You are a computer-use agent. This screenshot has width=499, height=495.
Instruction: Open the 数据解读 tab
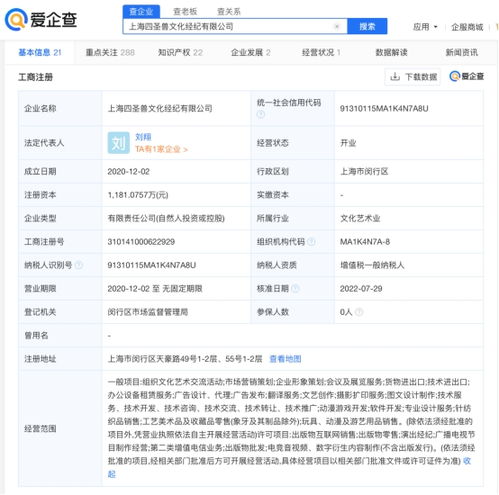391,52
